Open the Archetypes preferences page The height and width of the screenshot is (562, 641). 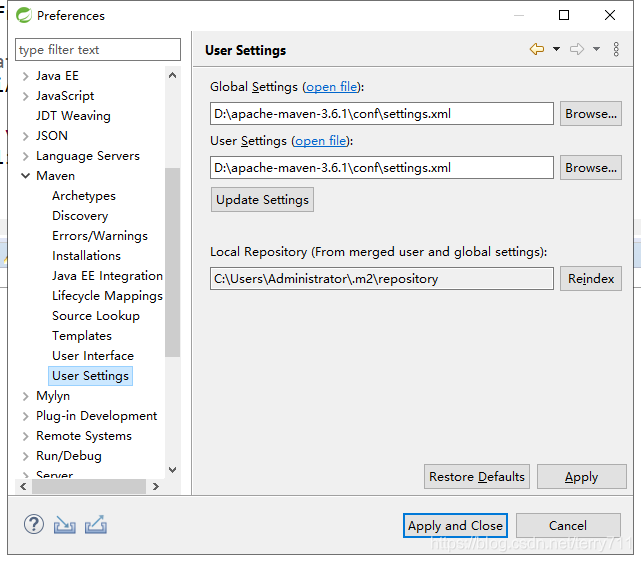(84, 196)
